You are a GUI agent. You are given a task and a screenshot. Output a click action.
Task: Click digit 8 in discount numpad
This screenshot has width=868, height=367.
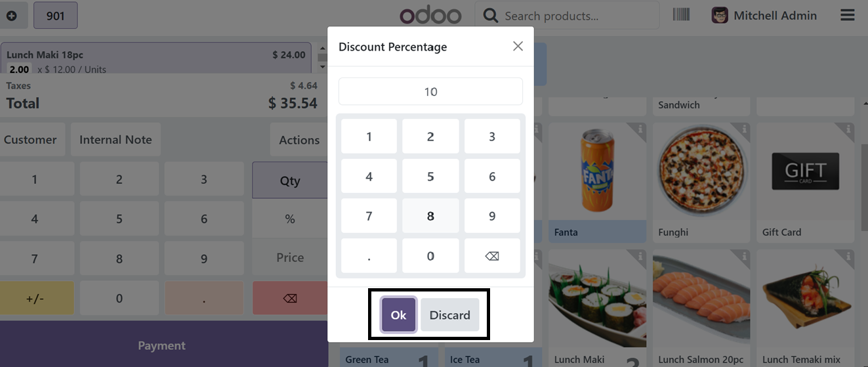[430, 216]
